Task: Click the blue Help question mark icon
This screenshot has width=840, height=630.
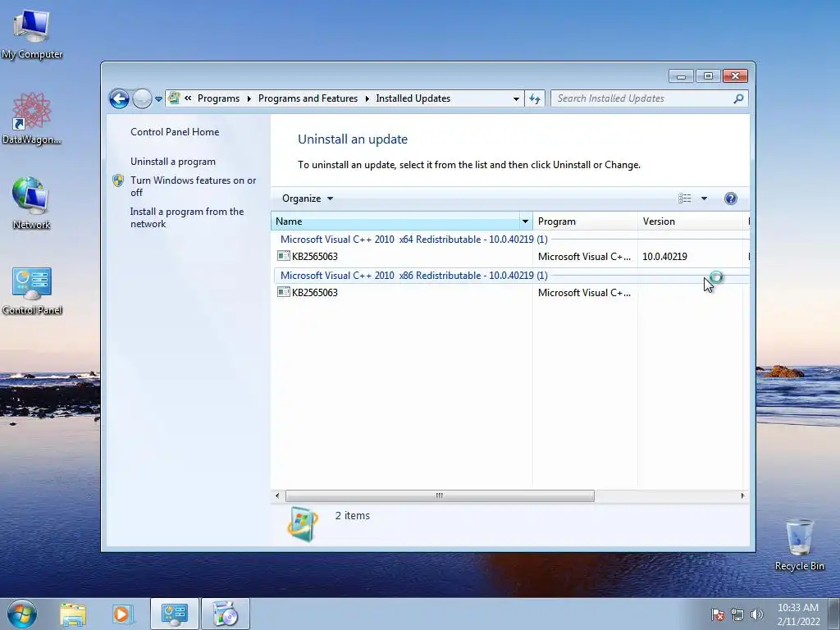Action: [730, 199]
